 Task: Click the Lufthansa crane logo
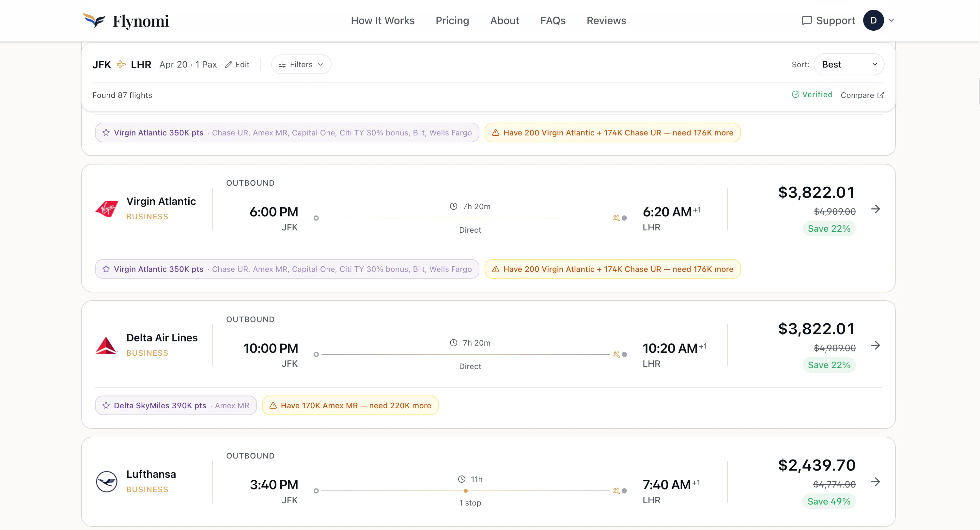[x=106, y=482]
